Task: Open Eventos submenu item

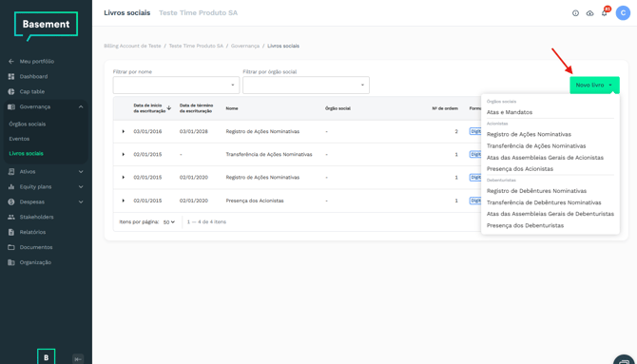Action: [19, 139]
